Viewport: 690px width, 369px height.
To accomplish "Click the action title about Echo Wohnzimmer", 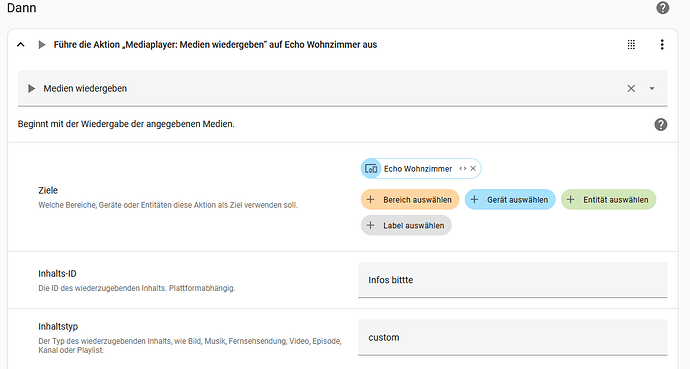I will point(215,45).
